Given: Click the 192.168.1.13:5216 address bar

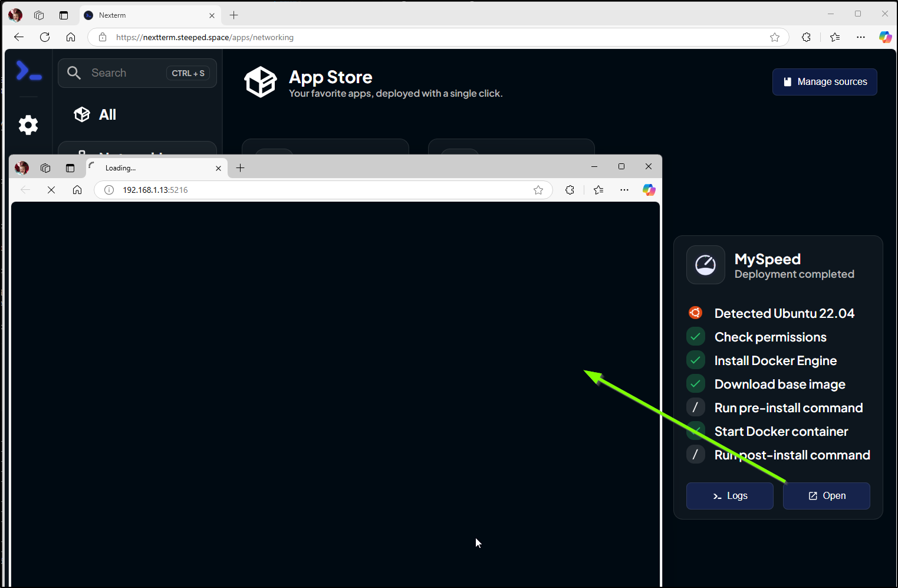Looking at the screenshot, I should click(323, 190).
